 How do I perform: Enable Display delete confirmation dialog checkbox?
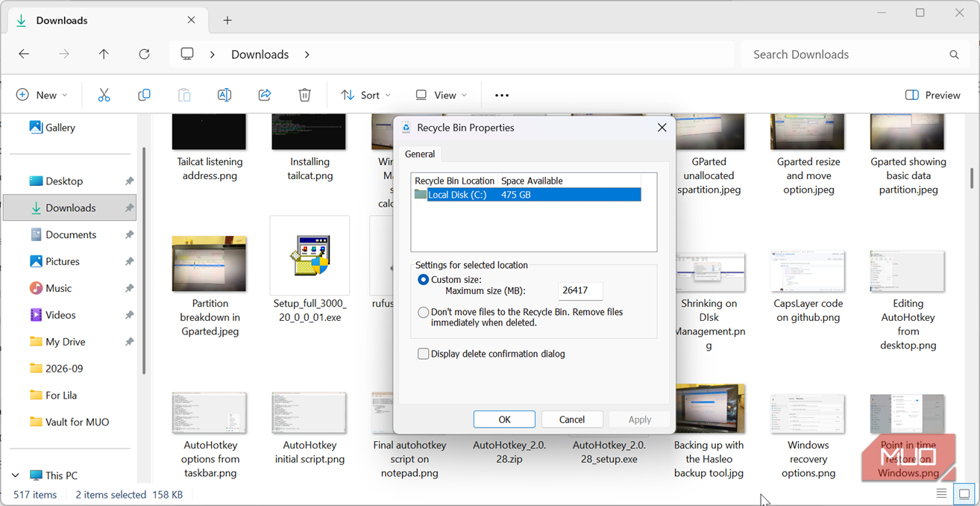[424, 354]
